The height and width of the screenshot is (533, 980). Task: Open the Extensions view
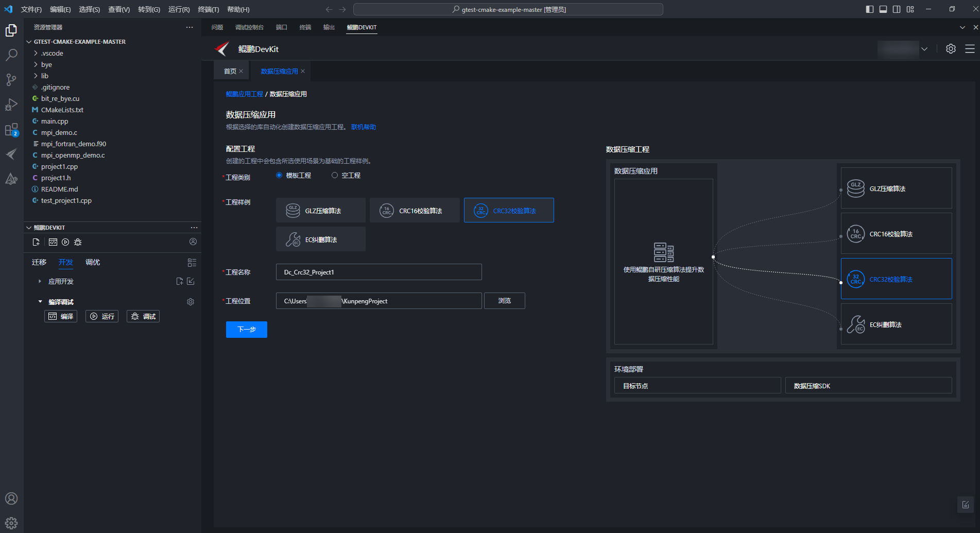(11, 130)
